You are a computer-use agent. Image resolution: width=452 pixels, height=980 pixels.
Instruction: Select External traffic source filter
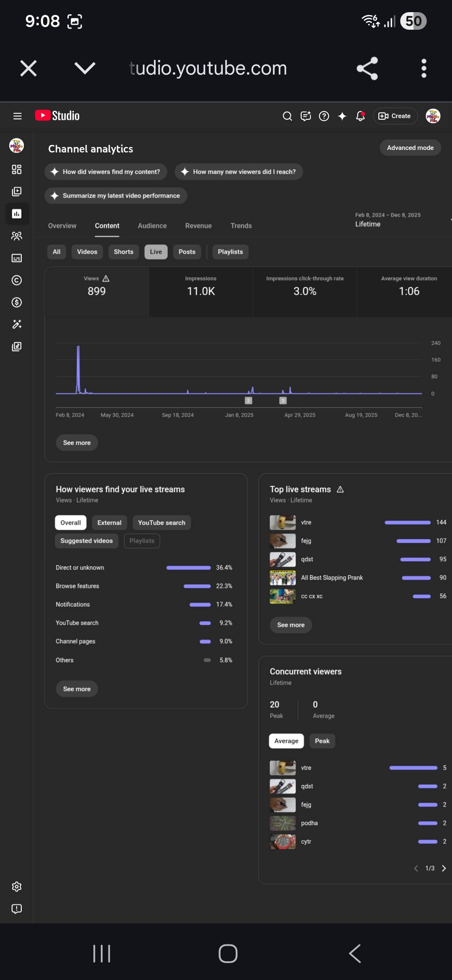pos(109,523)
